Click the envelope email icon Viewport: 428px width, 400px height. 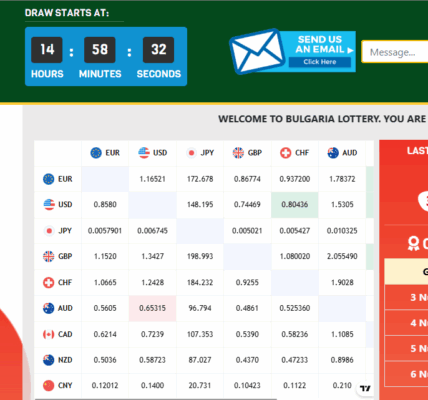257,52
